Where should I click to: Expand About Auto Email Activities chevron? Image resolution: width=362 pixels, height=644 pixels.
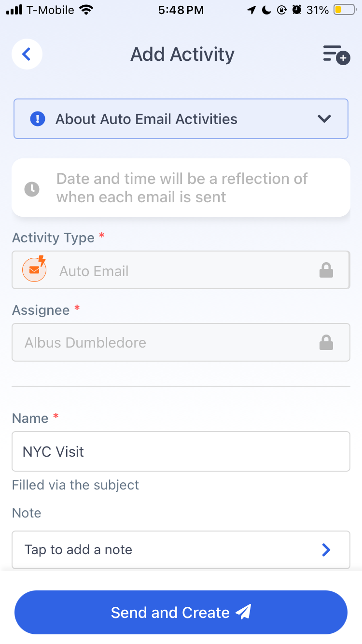click(x=324, y=119)
